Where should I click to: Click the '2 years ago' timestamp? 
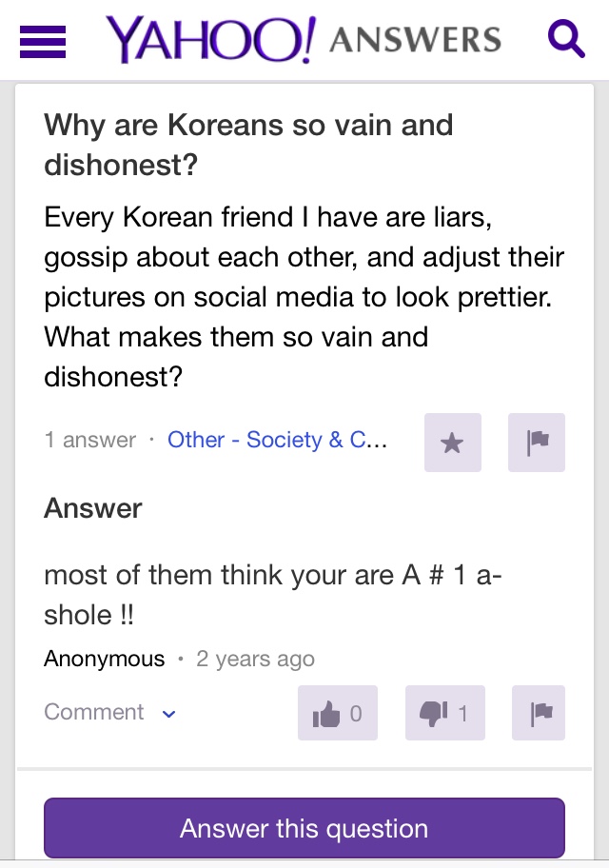click(x=255, y=659)
